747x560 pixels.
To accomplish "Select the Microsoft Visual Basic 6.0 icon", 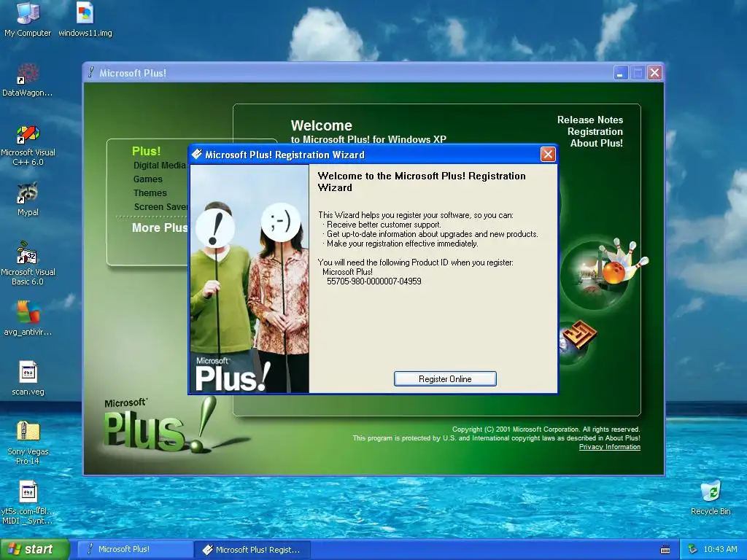I will point(28,253).
